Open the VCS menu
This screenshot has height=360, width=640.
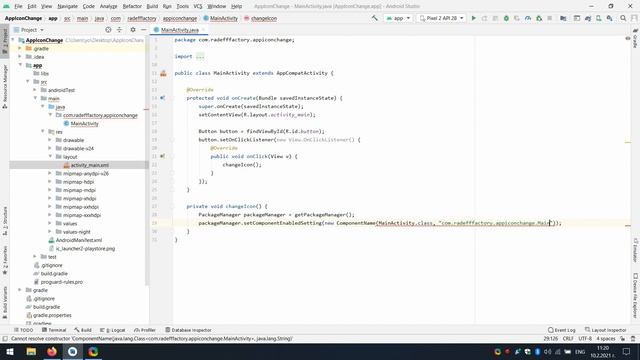click(198, 6)
